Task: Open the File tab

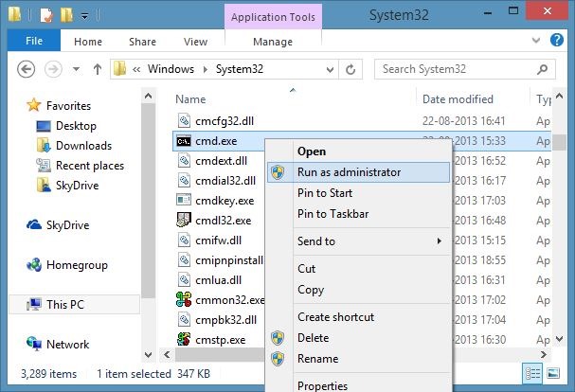Action: coord(34,41)
